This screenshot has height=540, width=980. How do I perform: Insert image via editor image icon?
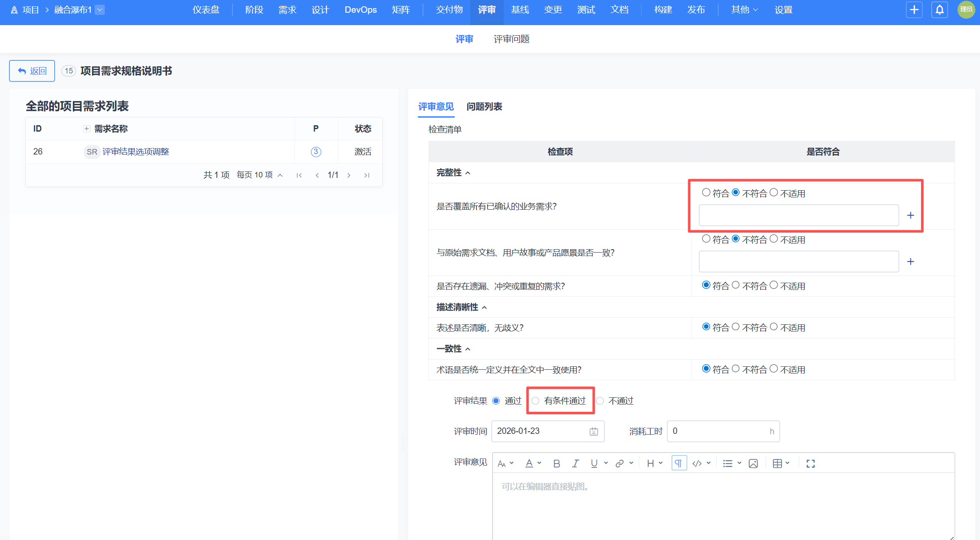753,464
